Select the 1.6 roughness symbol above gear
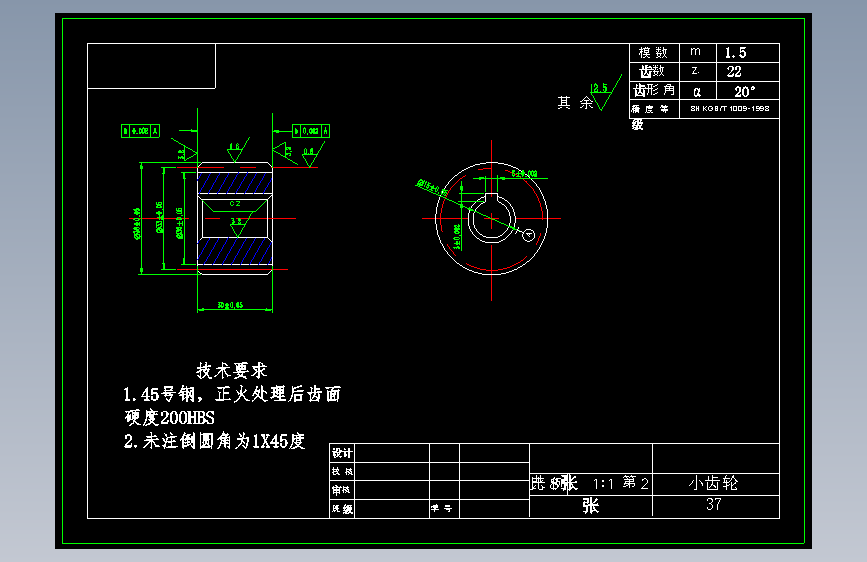The height and width of the screenshot is (562, 867). point(237,149)
